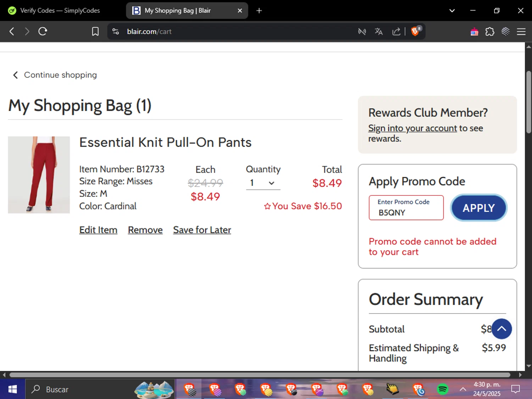Screen dimensions: 532x399
Task: Click the Continue shopping link
Action: pos(60,75)
